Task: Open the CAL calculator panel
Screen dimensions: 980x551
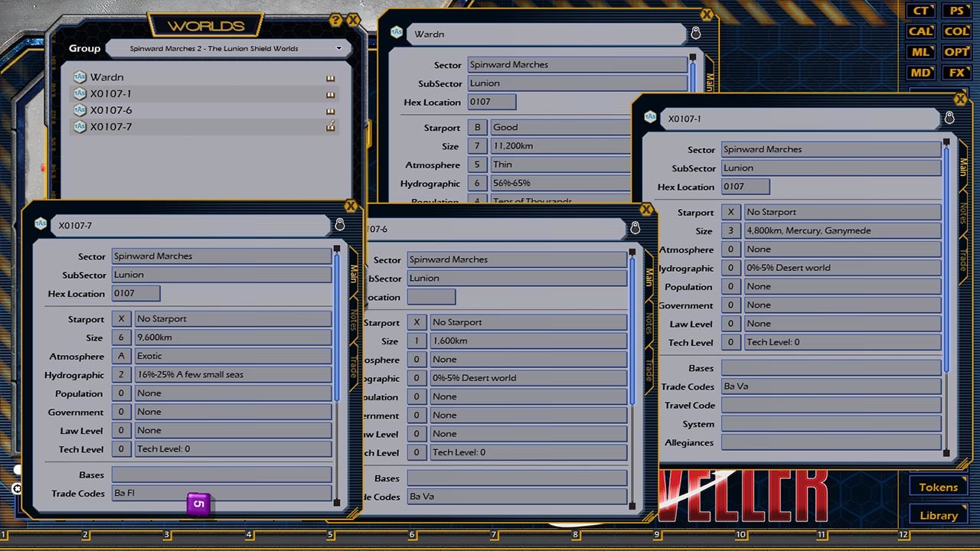Action: pyautogui.click(x=920, y=31)
